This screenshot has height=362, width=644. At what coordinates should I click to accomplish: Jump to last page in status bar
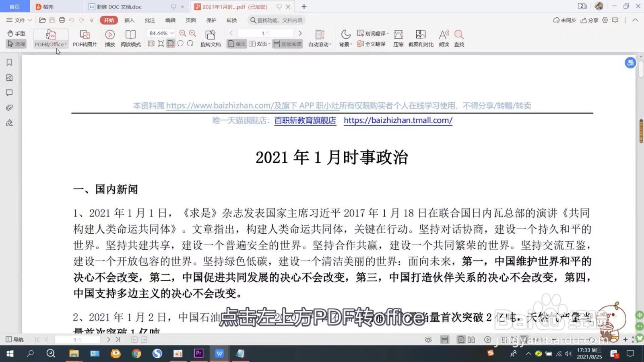point(118,339)
